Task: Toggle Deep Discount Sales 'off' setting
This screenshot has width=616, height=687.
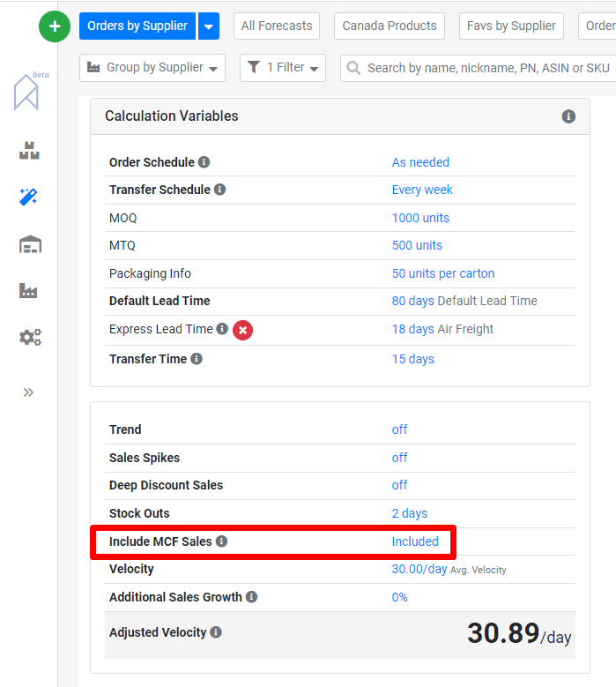Action: 399,485
